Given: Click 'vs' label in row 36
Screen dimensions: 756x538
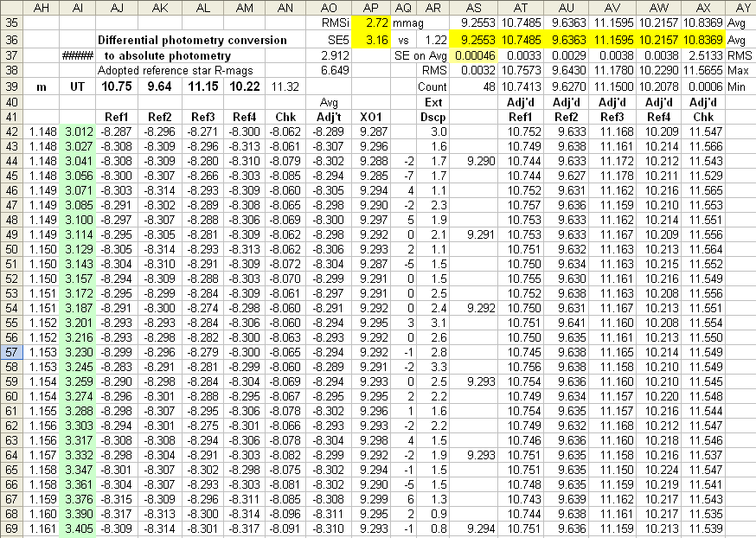Looking at the screenshot, I should 403,40.
